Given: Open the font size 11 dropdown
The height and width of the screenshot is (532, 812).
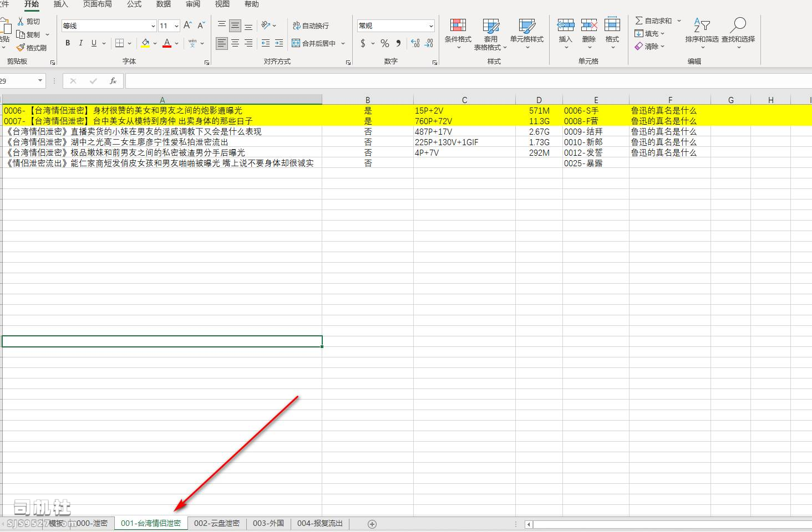Looking at the screenshot, I should click(x=176, y=26).
